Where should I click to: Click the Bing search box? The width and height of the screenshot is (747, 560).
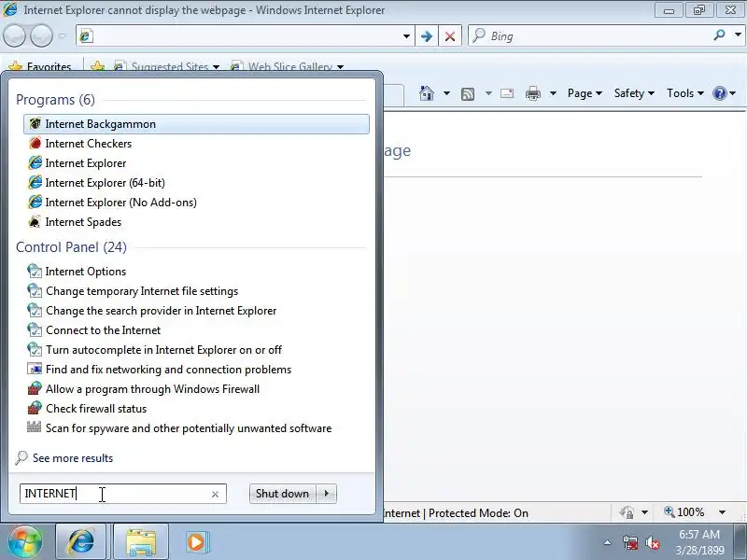tap(591, 35)
